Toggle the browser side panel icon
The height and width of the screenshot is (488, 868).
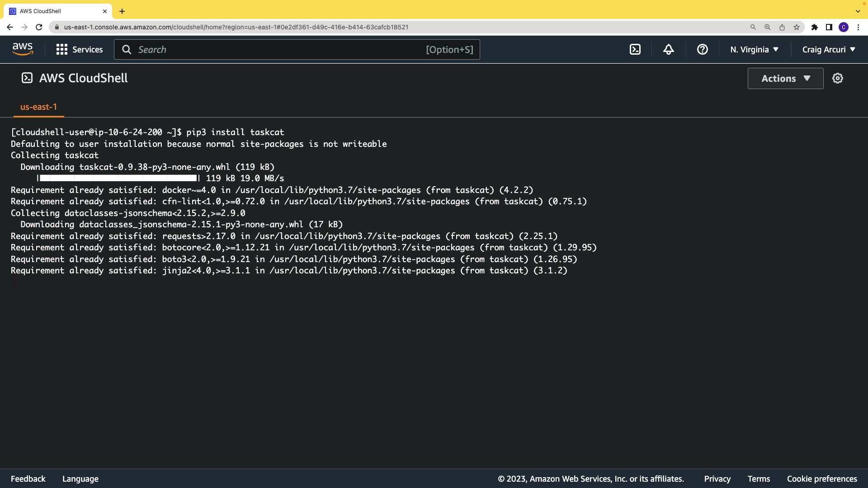(829, 27)
